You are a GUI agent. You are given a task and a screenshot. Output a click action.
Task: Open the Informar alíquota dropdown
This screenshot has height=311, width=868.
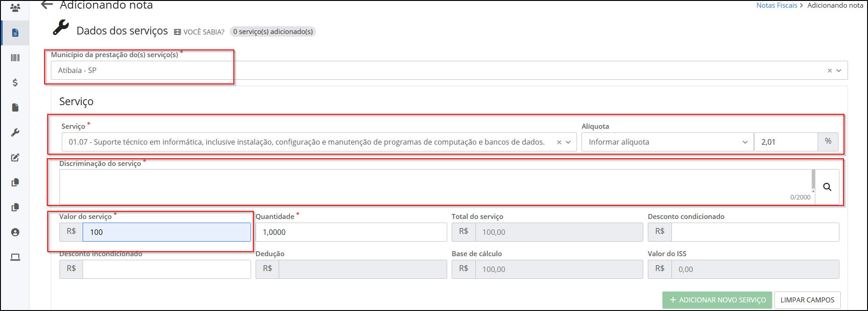pos(667,142)
